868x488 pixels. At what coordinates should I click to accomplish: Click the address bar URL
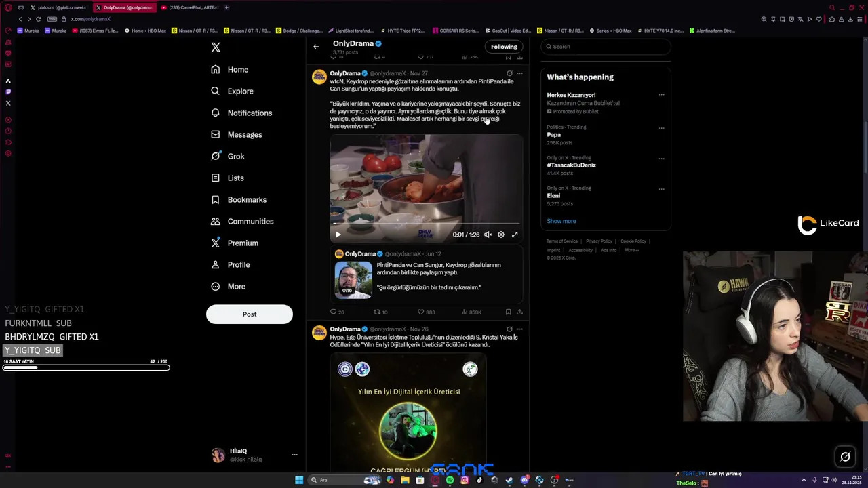(x=91, y=19)
